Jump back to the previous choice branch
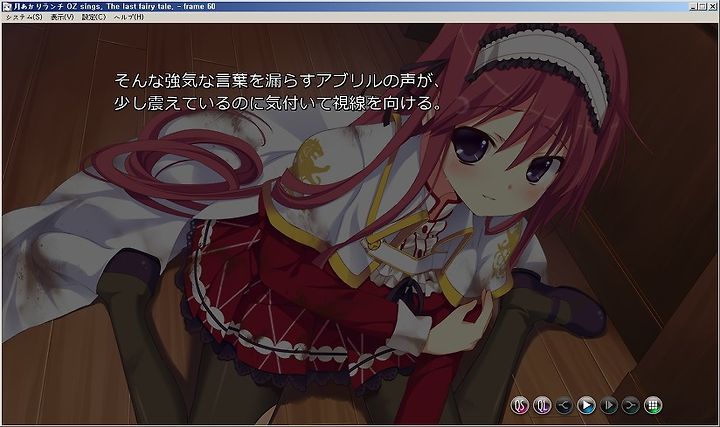Screen dimensions: 720x427 click(x=564, y=405)
